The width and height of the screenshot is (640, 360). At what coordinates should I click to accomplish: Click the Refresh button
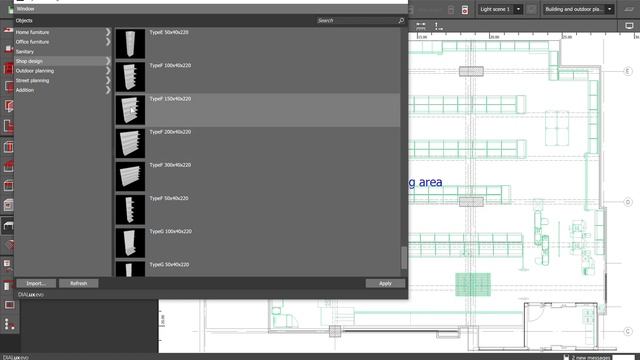pyautogui.click(x=79, y=283)
